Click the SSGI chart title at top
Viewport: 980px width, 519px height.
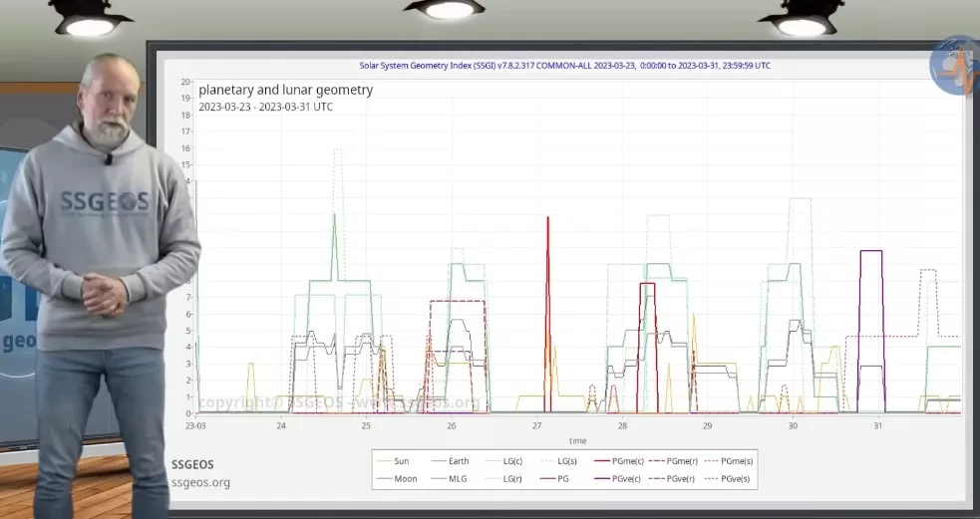[x=564, y=66]
